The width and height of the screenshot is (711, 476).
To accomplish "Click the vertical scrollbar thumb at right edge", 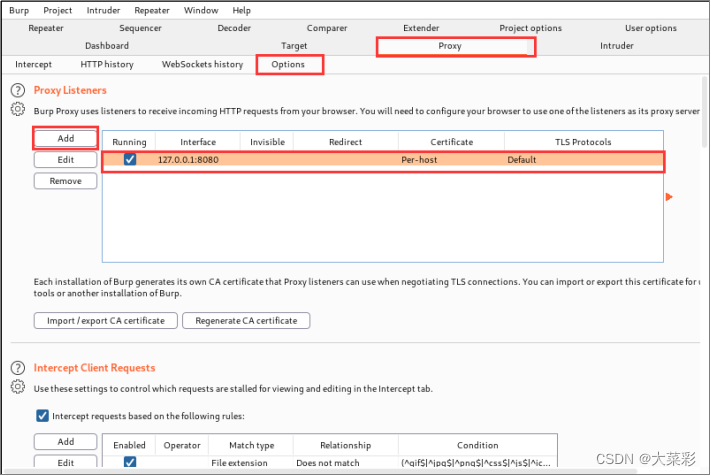I will tap(704, 112).
